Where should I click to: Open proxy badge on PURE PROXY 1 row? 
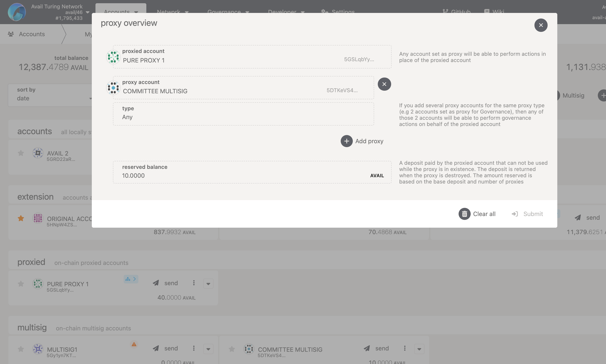(131, 279)
